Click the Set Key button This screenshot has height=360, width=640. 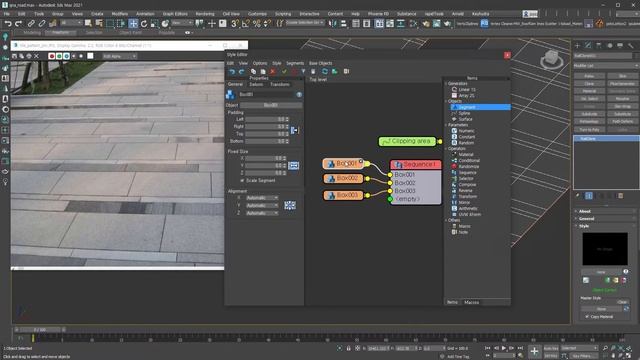(551, 356)
